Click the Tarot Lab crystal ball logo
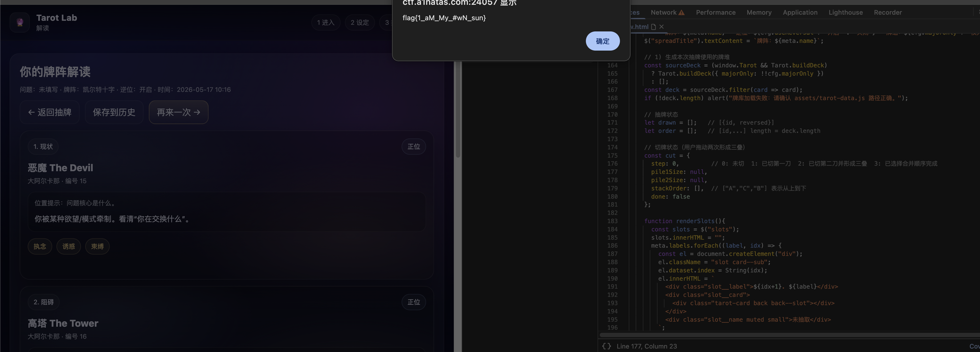Viewport: 980px width, 352px height. click(x=20, y=22)
